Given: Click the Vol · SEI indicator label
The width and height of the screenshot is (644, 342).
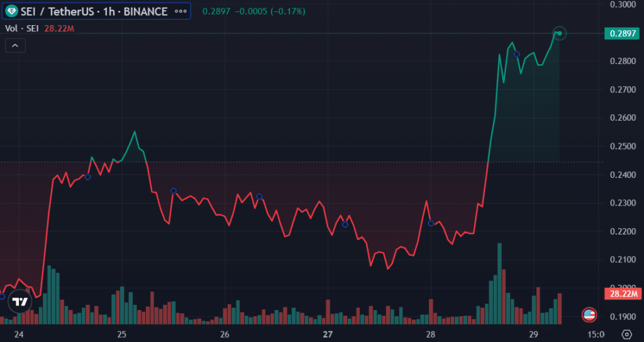Looking at the screenshot, I should 22,28.
